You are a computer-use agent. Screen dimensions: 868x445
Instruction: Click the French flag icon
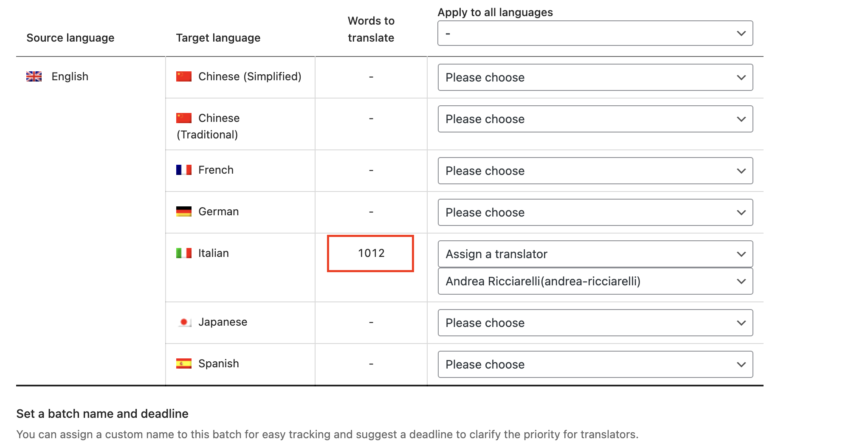tap(184, 170)
